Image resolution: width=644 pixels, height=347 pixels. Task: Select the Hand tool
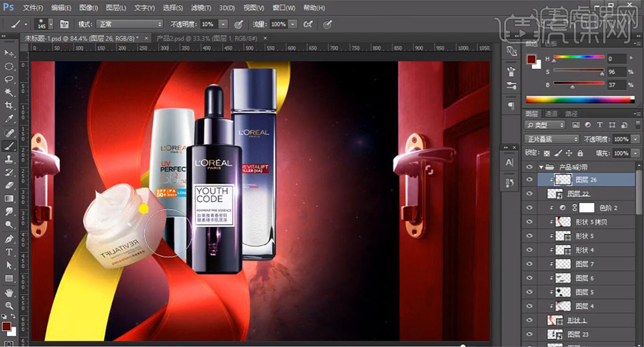click(x=8, y=292)
